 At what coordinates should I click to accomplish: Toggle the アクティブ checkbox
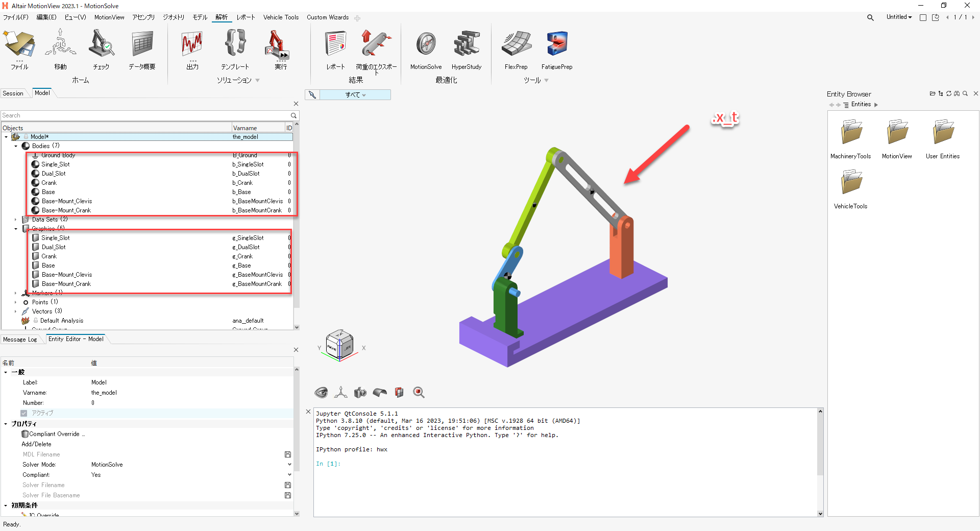(24, 413)
